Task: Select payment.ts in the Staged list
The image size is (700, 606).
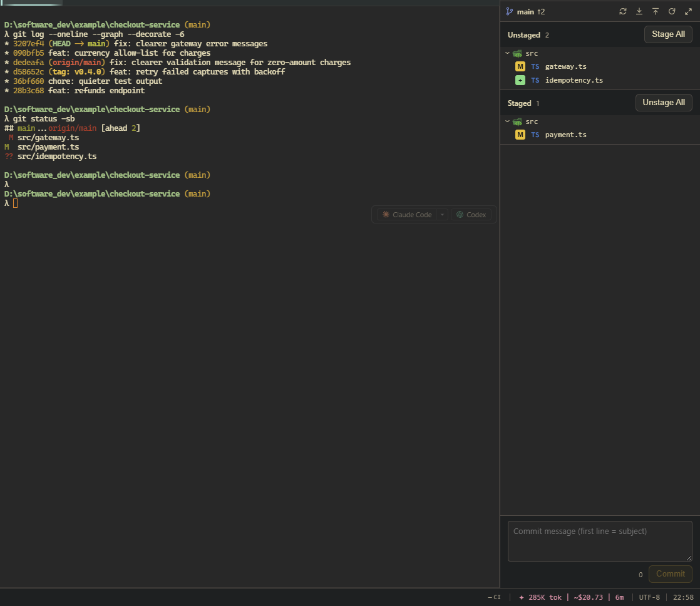Action: pos(600,135)
